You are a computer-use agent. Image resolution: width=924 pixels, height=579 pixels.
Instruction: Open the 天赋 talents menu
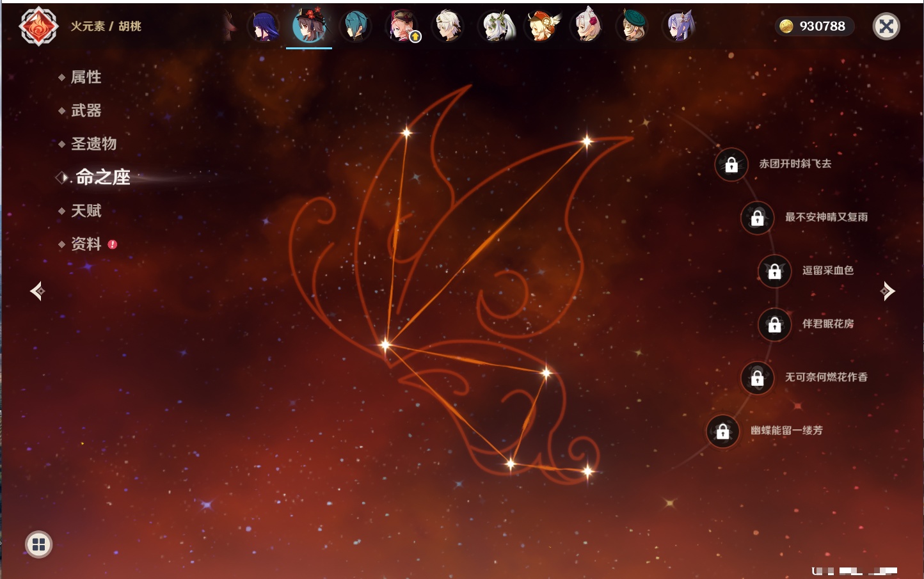(x=86, y=210)
